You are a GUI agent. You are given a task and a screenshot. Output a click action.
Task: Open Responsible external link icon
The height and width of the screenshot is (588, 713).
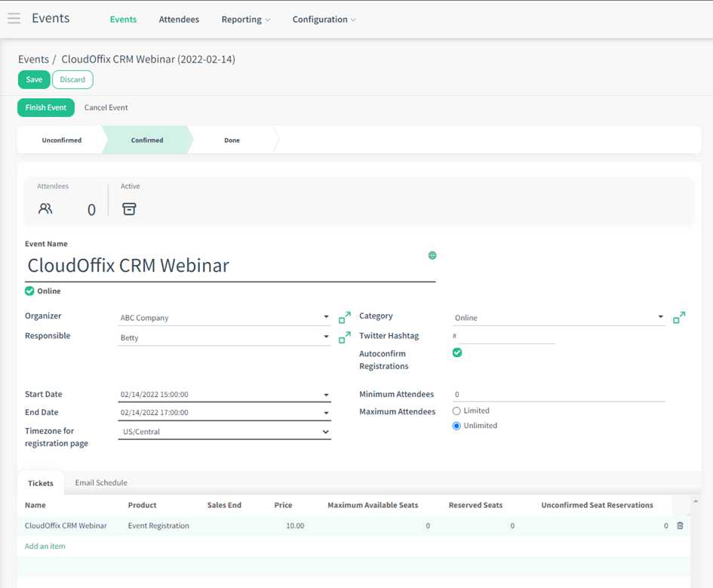click(345, 337)
